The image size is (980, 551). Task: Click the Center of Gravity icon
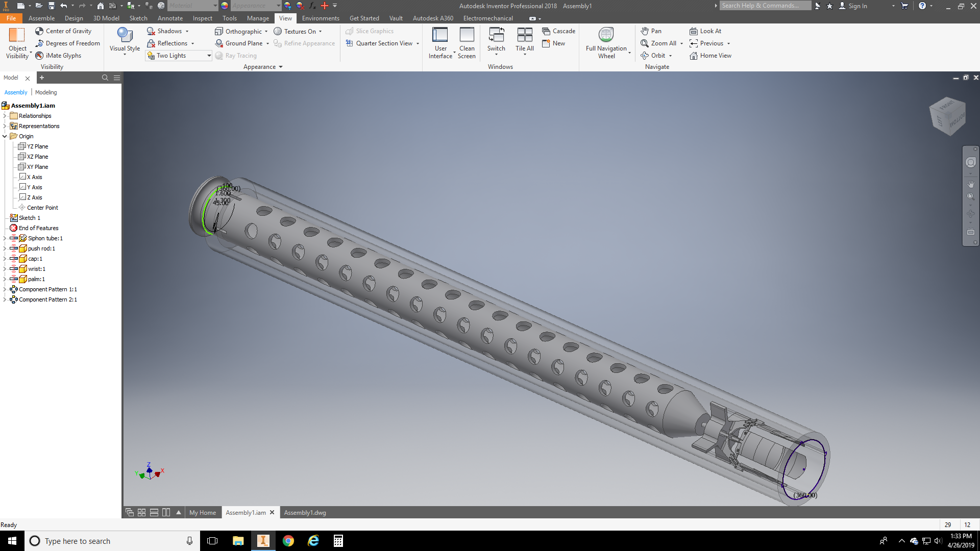pyautogui.click(x=39, y=31)
